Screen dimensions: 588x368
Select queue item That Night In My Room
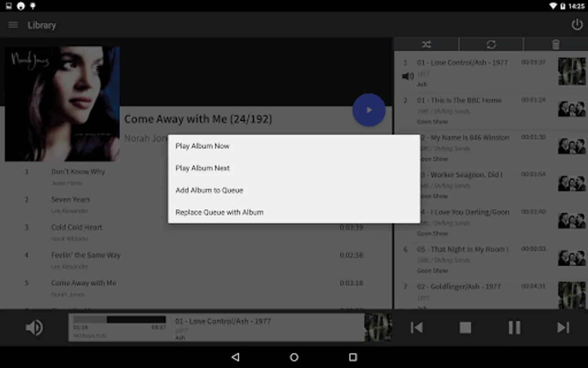[x=491, y=259]
